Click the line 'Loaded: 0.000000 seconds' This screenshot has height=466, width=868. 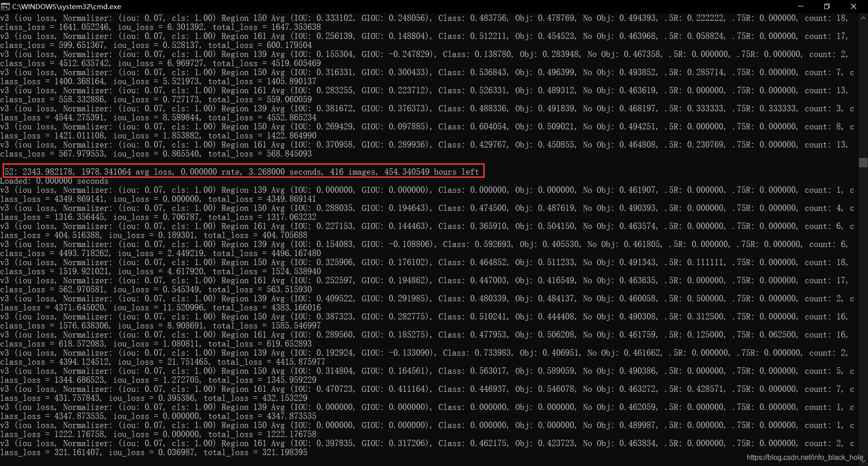(x=54, y=181)
